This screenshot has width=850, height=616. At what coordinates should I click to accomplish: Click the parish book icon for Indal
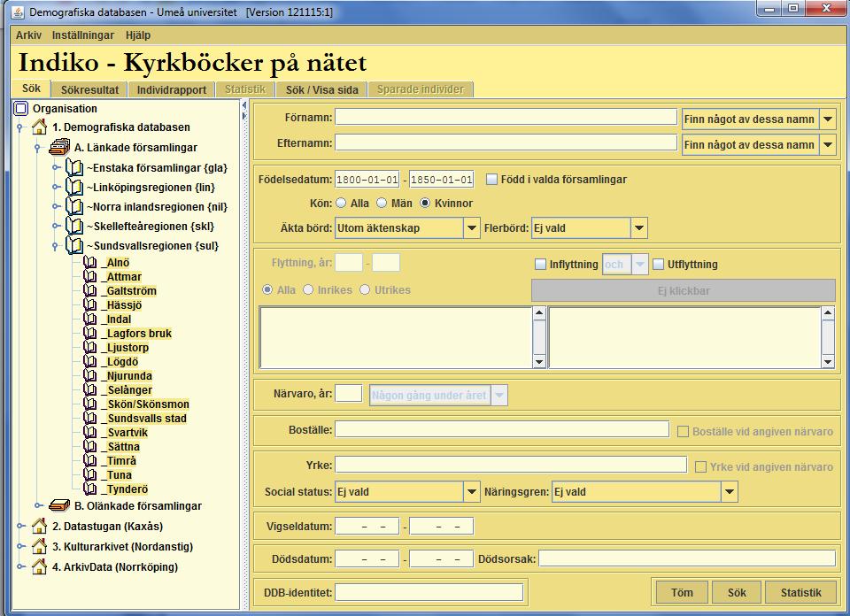click(90, 319)
